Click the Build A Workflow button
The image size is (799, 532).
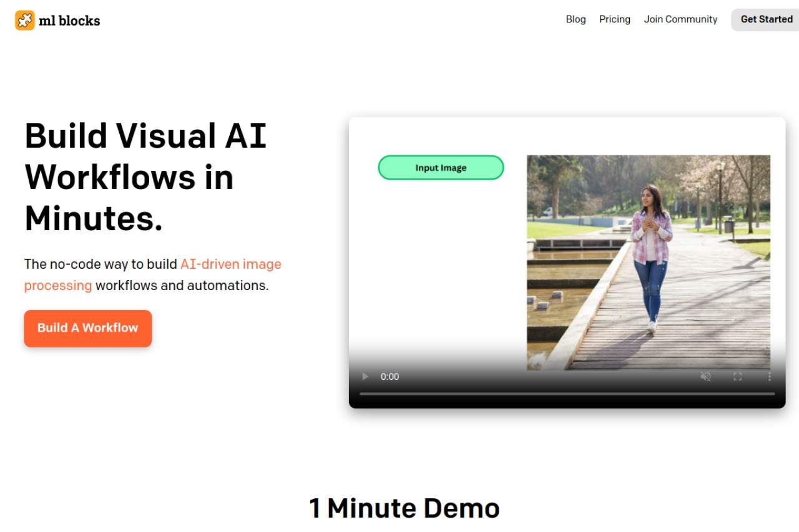88,328
